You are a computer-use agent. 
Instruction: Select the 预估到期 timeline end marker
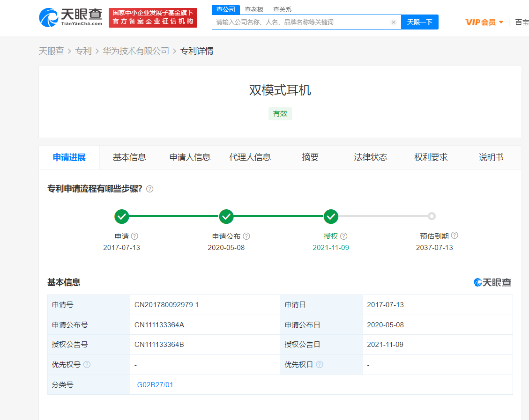tap(432, 216)
